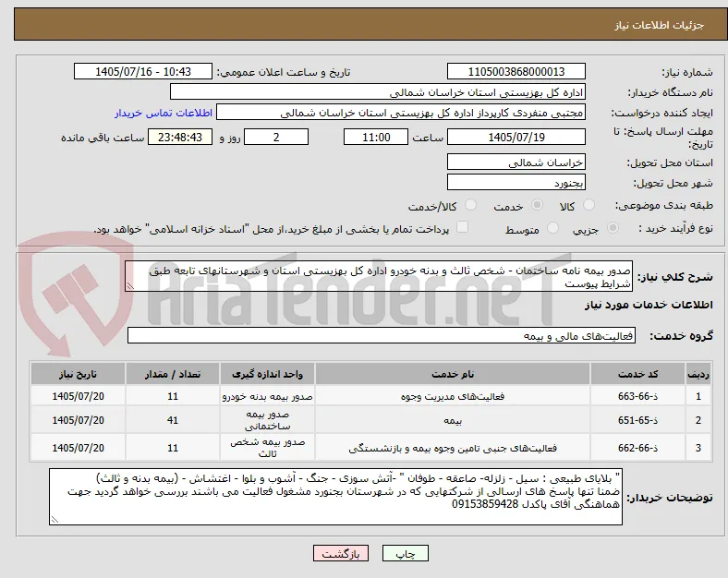Click the فعالیت‌های جنبی تامین وجوه بیمه cell
The width and height of the screenshot is (728, 578).
[x=452, y=448]
